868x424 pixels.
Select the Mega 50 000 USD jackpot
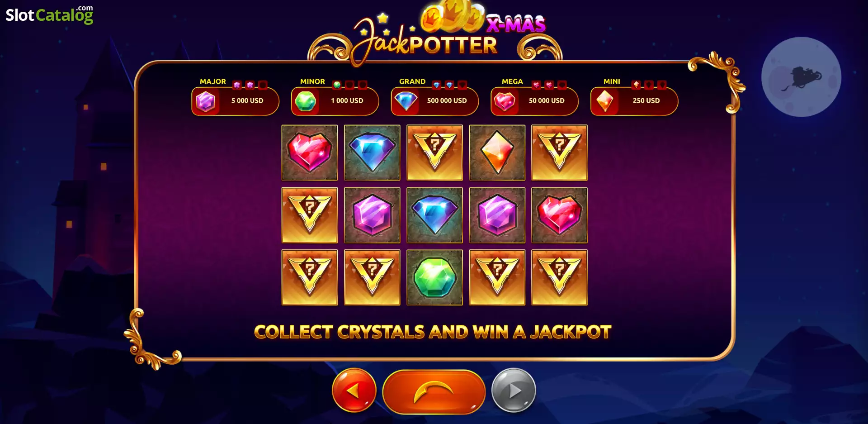tap(534, 101)
